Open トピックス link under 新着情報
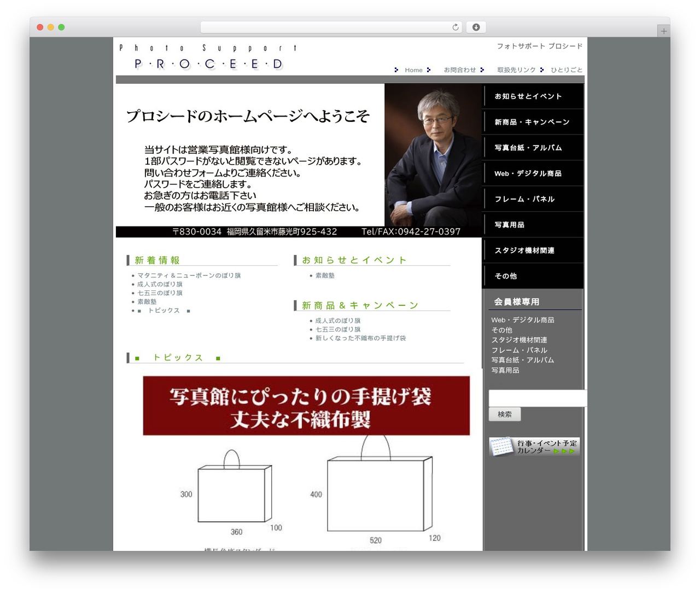Viewport: 700px width, 593px height. (164, 311)
